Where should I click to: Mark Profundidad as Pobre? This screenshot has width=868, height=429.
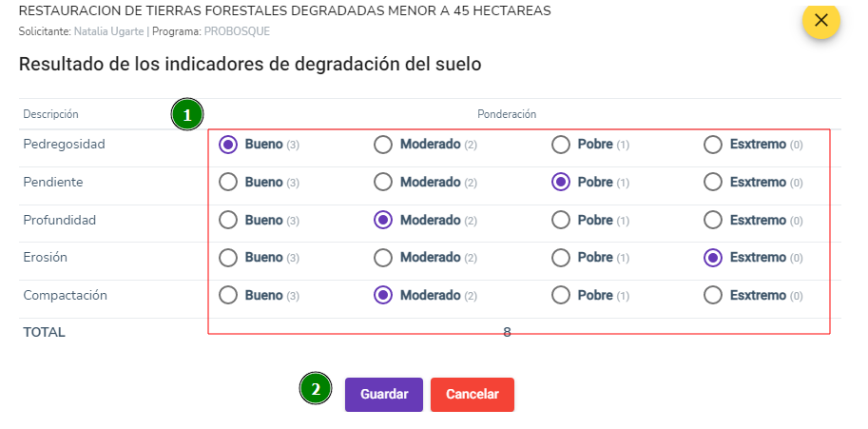[561, 221]
